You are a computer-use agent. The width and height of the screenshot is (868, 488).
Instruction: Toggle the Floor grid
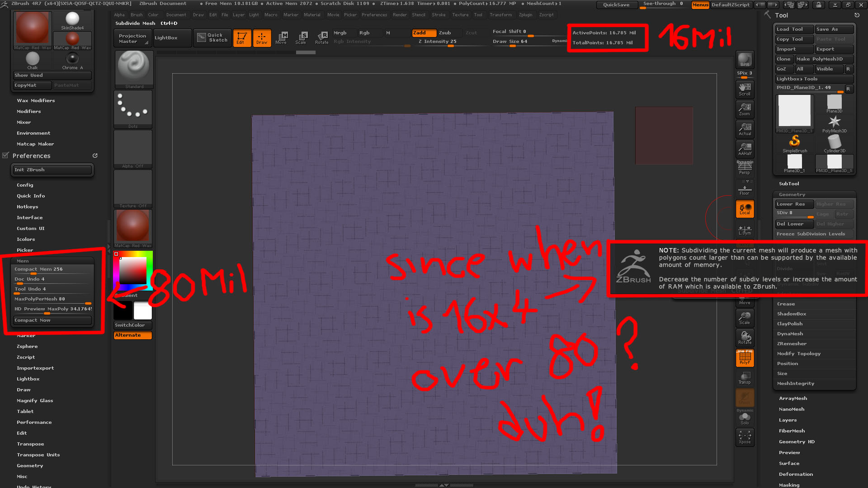[x=745, y=188]
